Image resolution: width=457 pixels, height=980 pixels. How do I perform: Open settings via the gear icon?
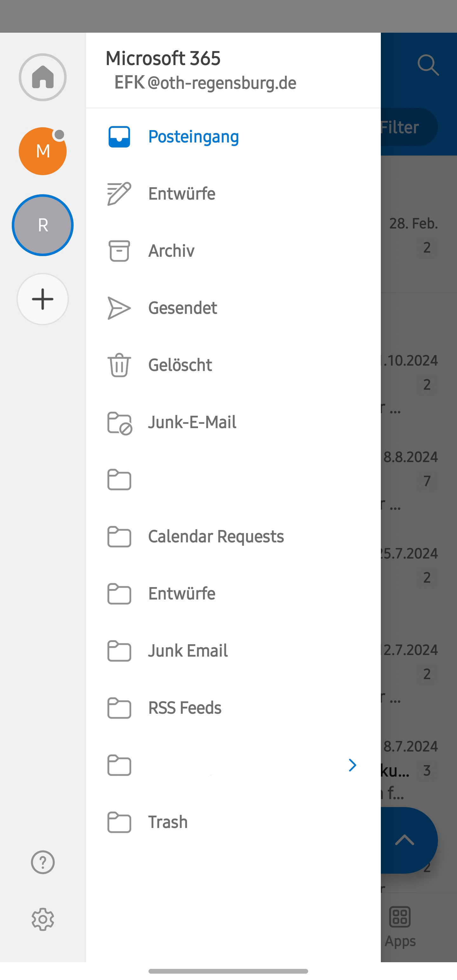pyautogui.click(x=43, y=919)
